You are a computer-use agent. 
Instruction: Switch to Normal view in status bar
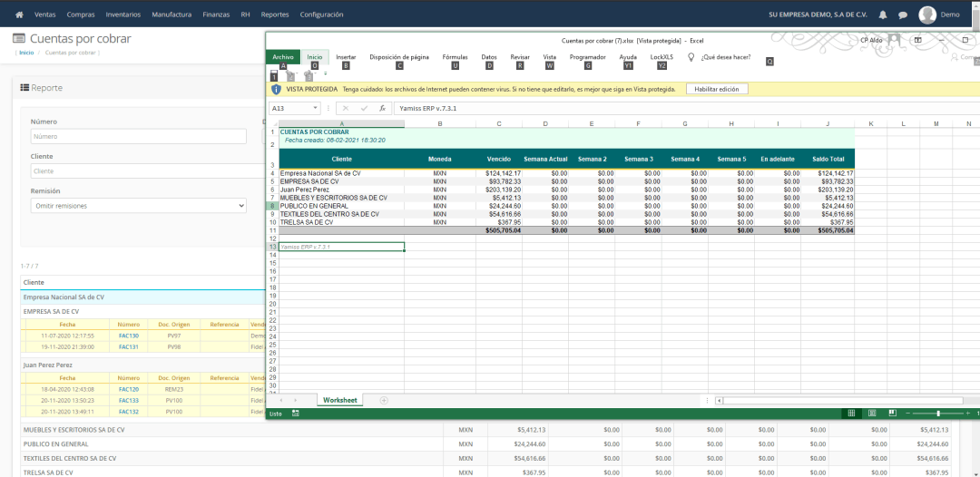pyautogui.click(x=850, y=414)
